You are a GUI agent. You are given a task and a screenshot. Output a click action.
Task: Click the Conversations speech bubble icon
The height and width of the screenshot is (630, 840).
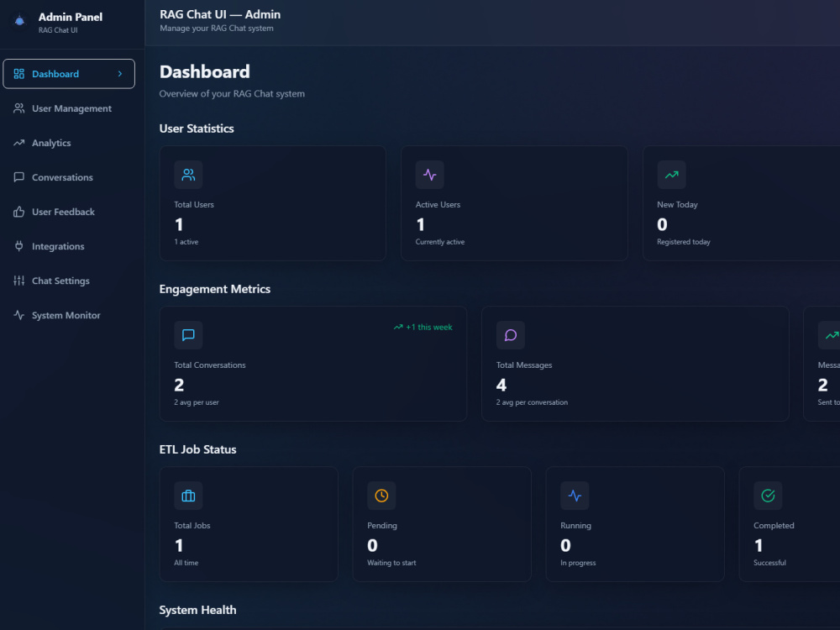[x=18, y=177]
